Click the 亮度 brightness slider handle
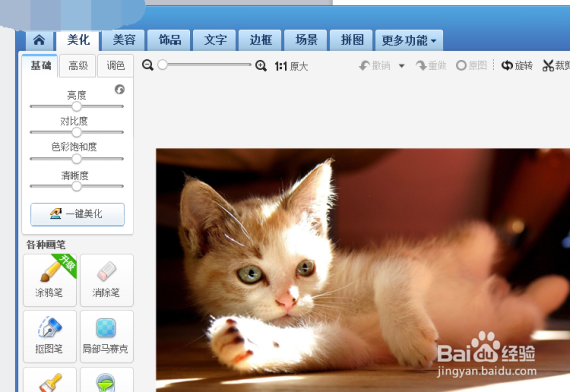Screen dimensions: 570x392 point(76,107)
